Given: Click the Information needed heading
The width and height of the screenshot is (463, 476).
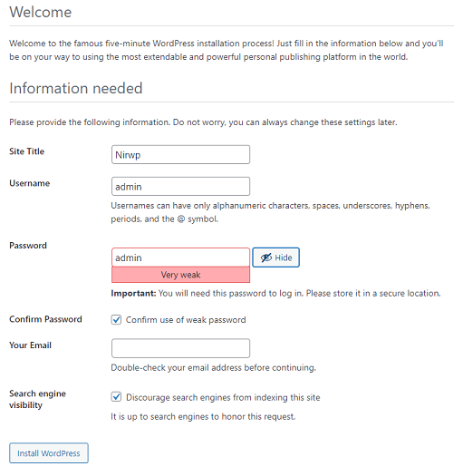Looking at the screenshot, I should pyautogui.click(x=76, y=88).
